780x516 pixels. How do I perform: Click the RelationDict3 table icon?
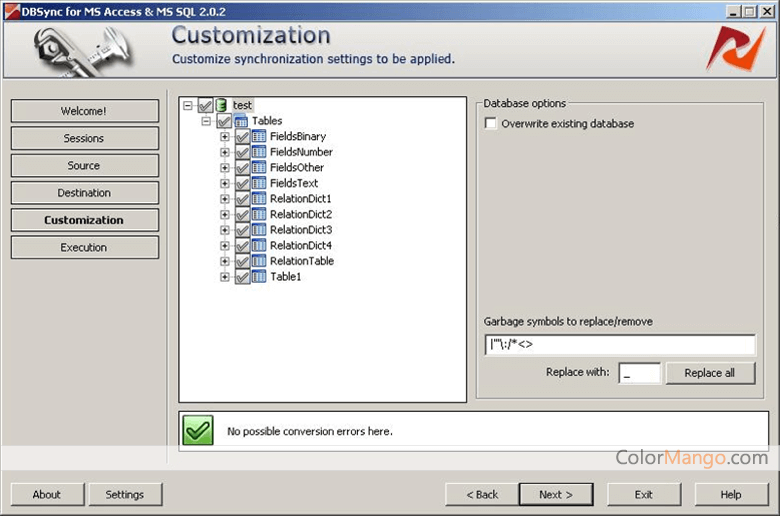[259, 230]
